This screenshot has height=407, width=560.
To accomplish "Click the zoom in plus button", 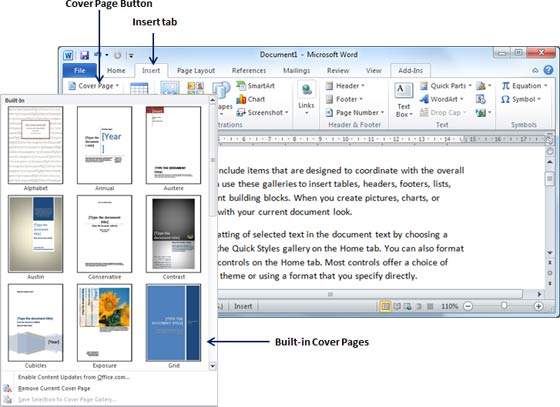I will pos(538,306).
